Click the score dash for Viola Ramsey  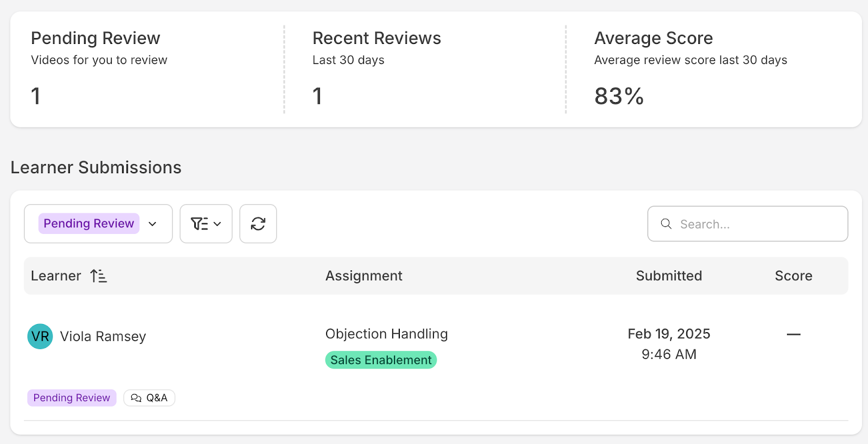[793, 334]
